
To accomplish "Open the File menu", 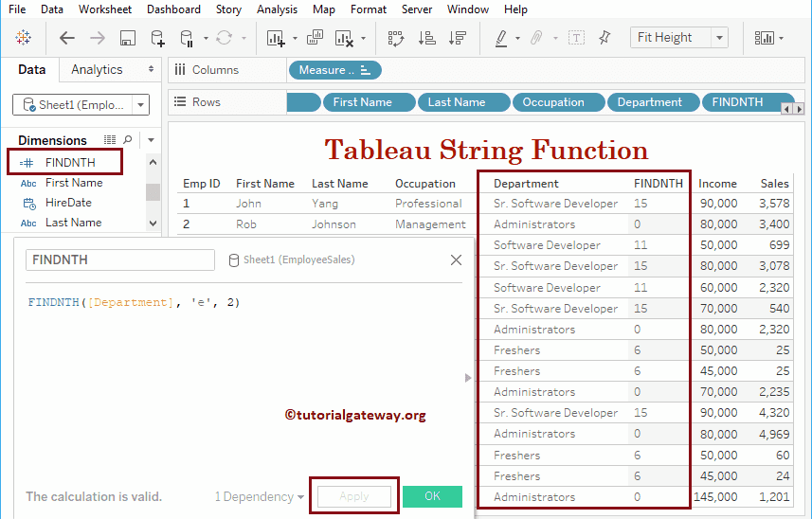I will pyautogui.click(x=17, y=9).
